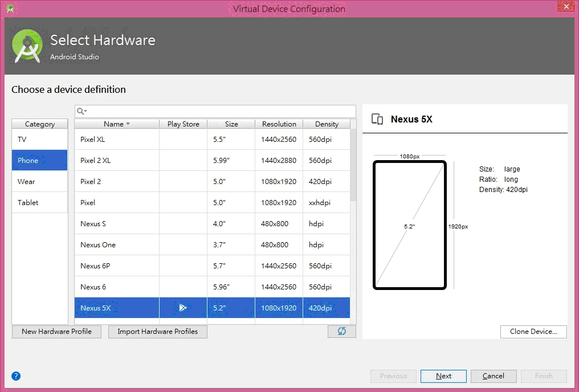The image size is (579, 392).
Task: Click the Previous button
Action: click(393, 375)
